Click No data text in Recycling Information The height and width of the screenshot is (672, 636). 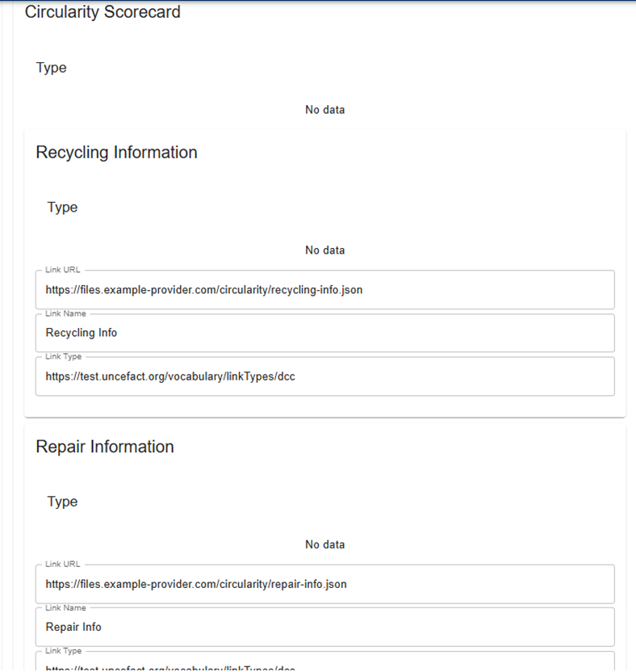click(x=324, y=250)
